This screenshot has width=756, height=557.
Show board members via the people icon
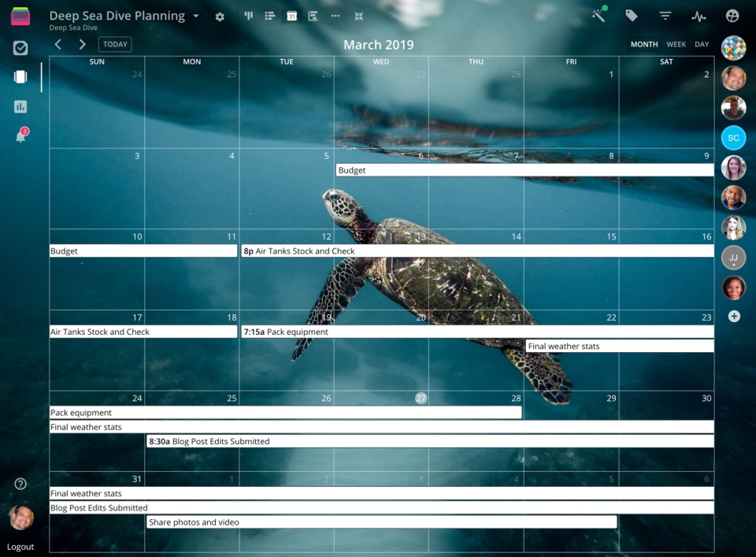click(x=732, y=16)
